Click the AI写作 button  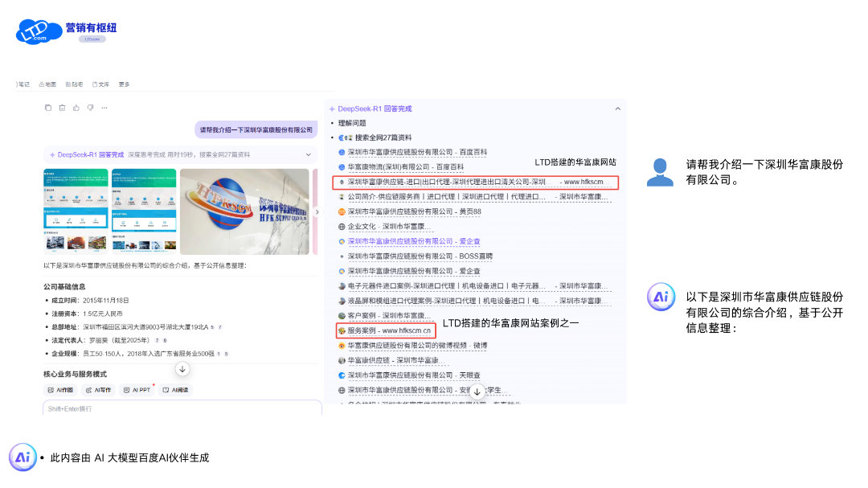click(x=98, y=390)
